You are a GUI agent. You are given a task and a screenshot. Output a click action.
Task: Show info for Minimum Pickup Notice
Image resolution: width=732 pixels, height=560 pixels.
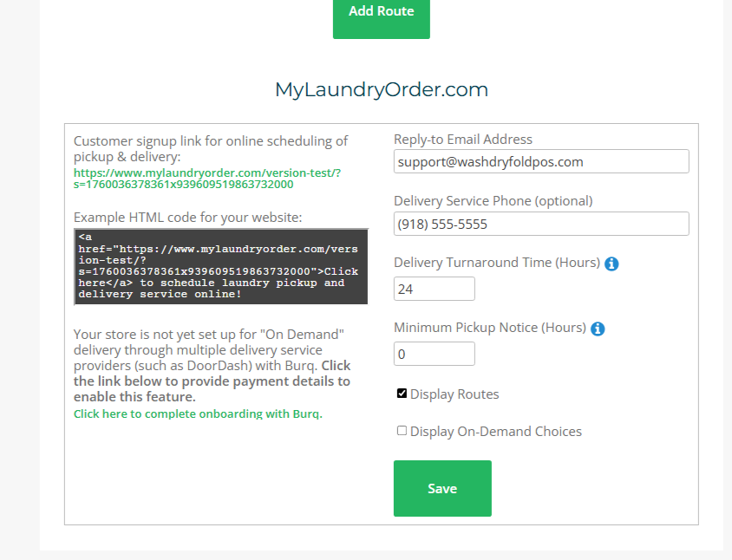point(598,329)
